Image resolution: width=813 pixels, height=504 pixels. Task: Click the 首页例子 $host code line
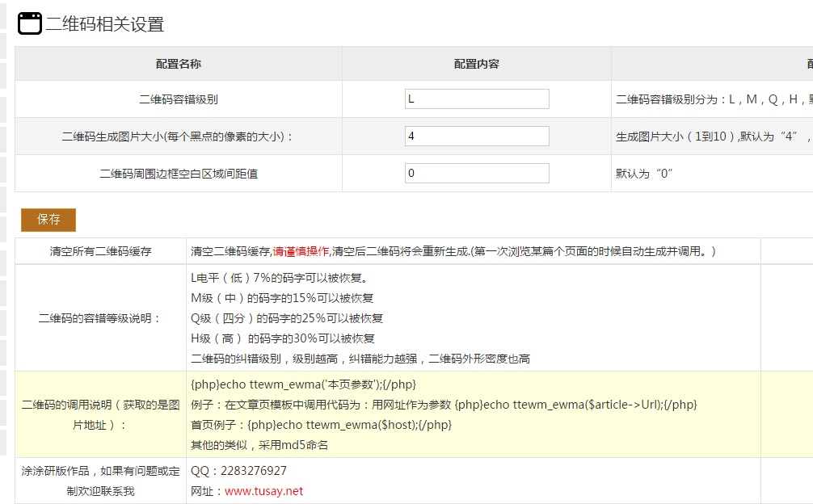[322, 425]
